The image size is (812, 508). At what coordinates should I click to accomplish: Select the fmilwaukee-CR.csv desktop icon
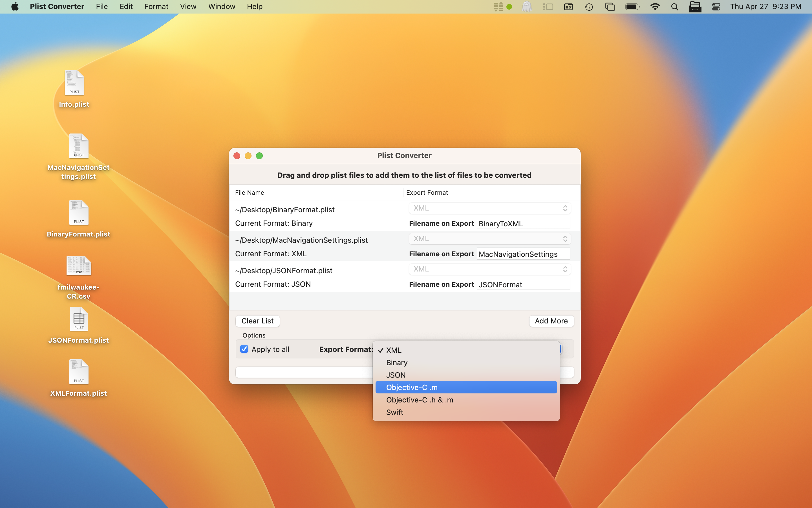(x=78, y=265)
